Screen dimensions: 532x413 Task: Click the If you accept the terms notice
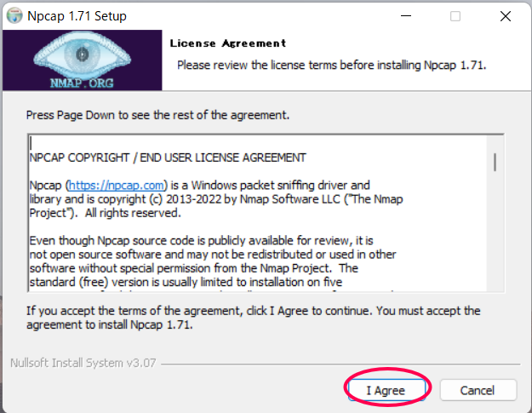pyautogui.click(x=253, y=318)
